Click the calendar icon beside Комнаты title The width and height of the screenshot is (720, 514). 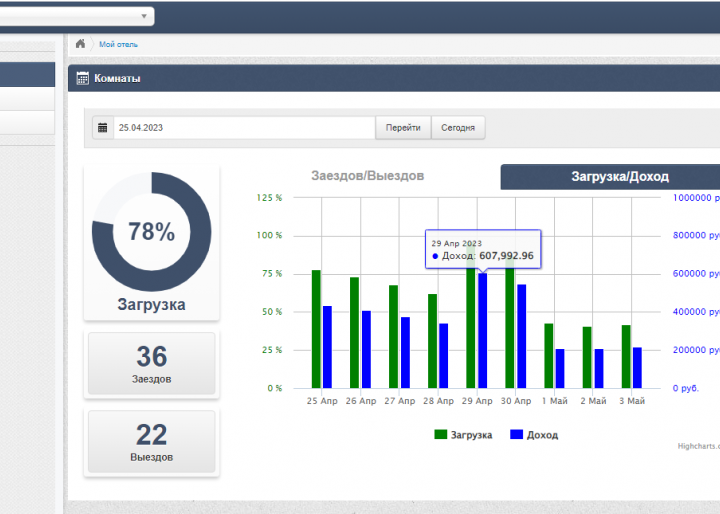tap(83, 78)
